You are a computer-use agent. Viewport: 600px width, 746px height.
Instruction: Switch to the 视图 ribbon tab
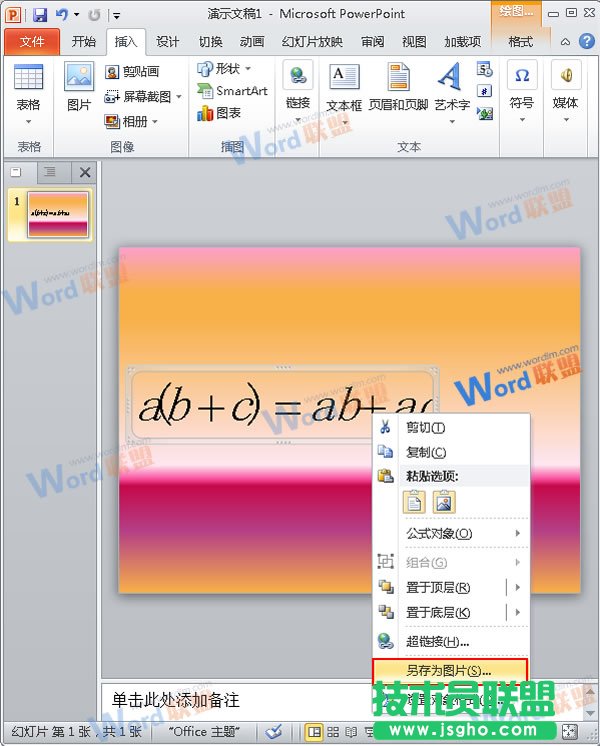click(414, 42)
